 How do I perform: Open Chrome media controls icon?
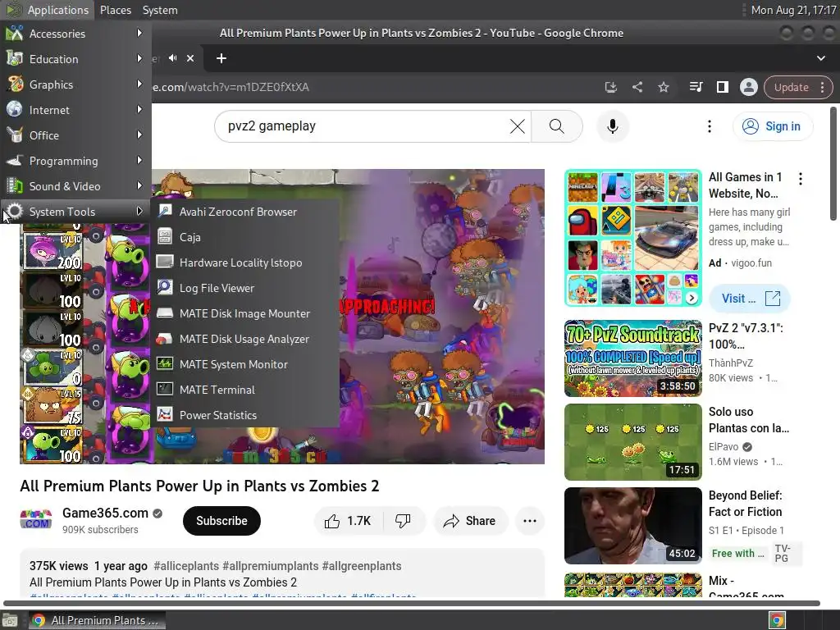(696, 87)
